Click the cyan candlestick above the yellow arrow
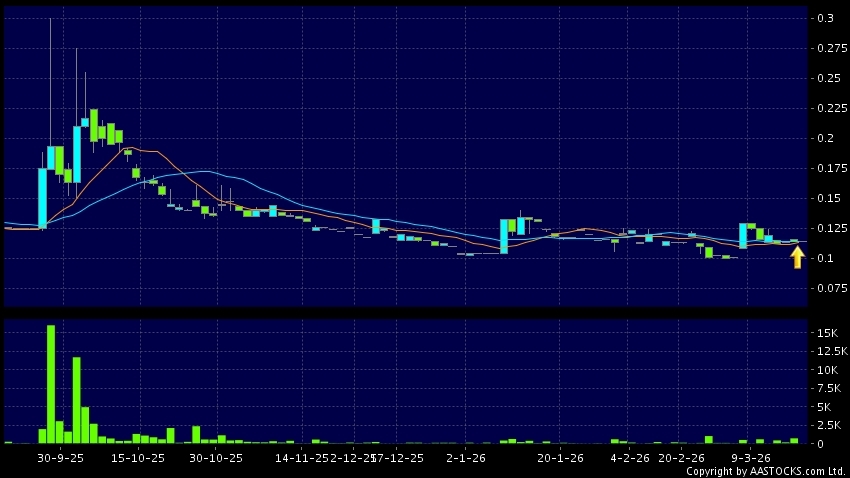Viewport: 850px width, 478px height. click(x=796, y=241)
